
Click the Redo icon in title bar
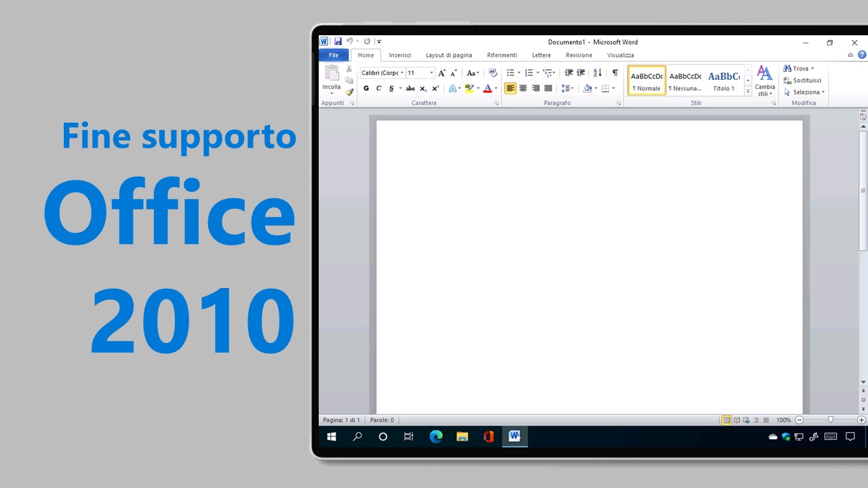(x=367, y=41)
